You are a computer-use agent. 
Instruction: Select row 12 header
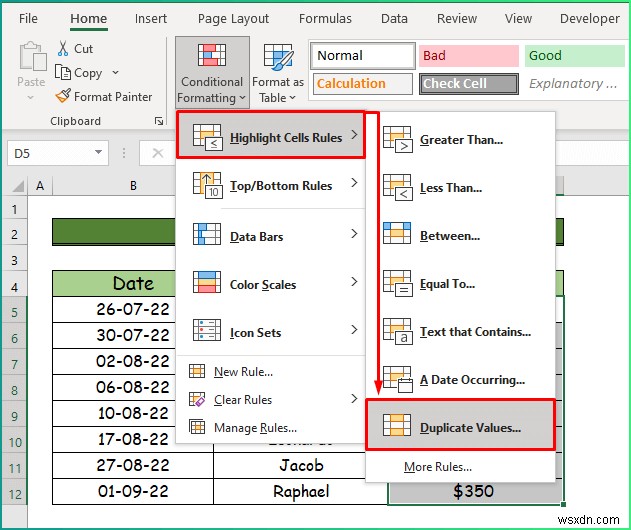click(x=14, y=493)
